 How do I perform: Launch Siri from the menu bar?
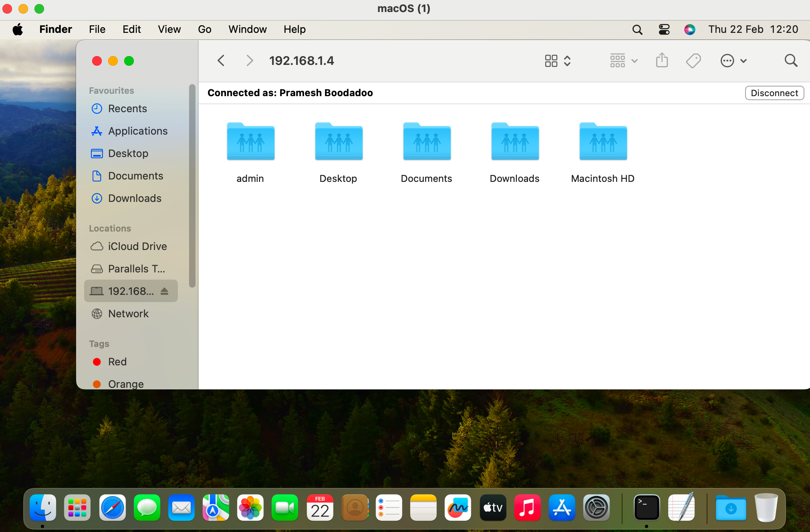(x=689, y=29)
